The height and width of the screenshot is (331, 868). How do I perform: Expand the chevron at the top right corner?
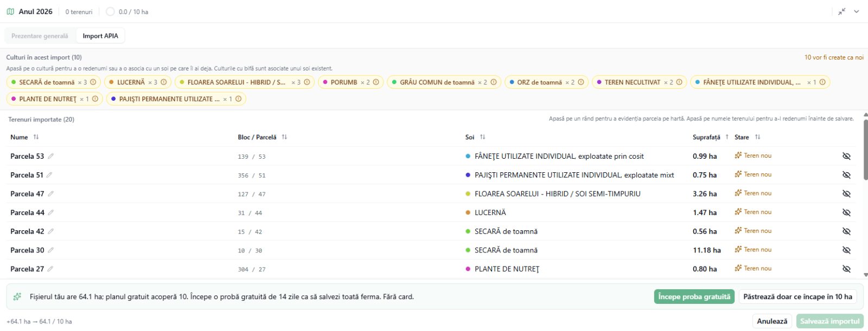click(857, 11)
